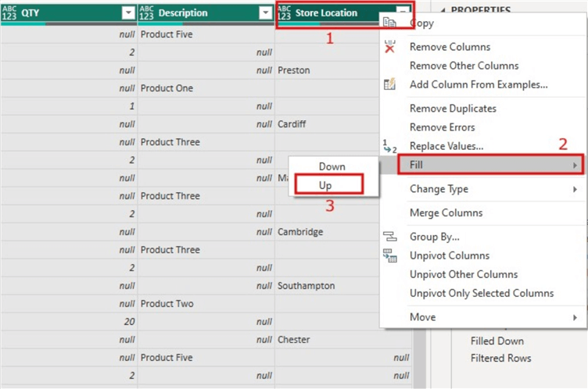Click the Copy icon in the context menu
The height and width of the screenshot is (389, 588).
coord(389,23)
